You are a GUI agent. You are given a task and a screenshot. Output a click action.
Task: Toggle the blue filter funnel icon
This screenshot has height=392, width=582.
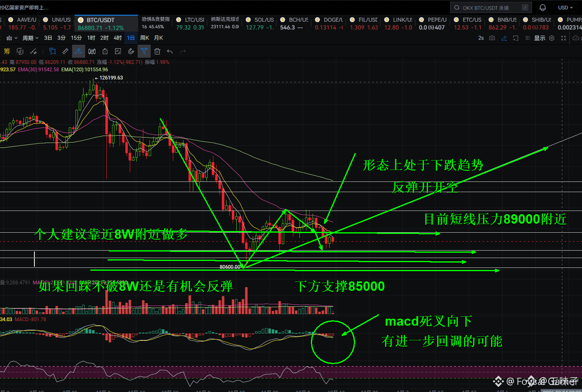coord(144,51)
